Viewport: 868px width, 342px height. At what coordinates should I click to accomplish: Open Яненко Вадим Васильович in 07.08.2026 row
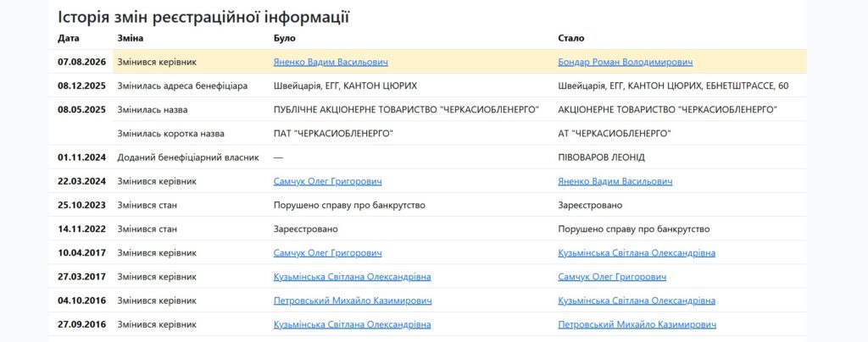click(x=331, y=63)
